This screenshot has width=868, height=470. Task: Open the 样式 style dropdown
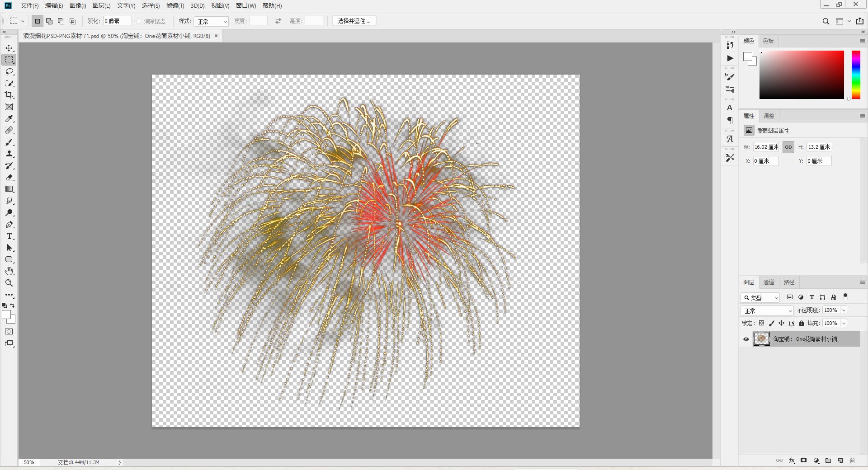[211, 21]
